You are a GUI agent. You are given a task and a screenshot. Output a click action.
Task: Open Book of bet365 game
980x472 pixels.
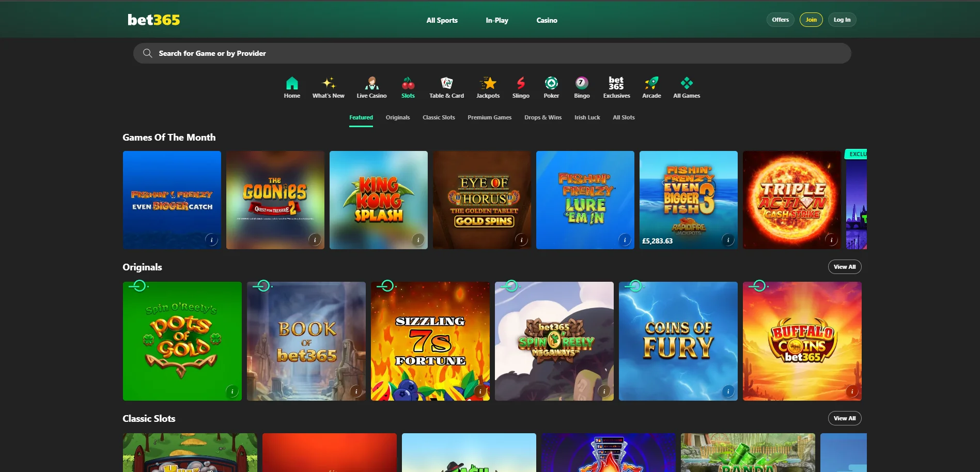coord(306,341)
